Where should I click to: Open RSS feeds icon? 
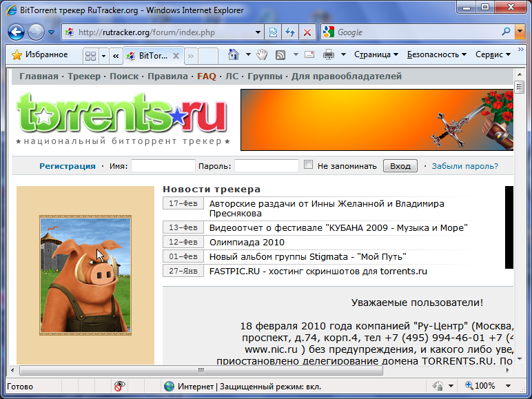[x=280, y=54]
